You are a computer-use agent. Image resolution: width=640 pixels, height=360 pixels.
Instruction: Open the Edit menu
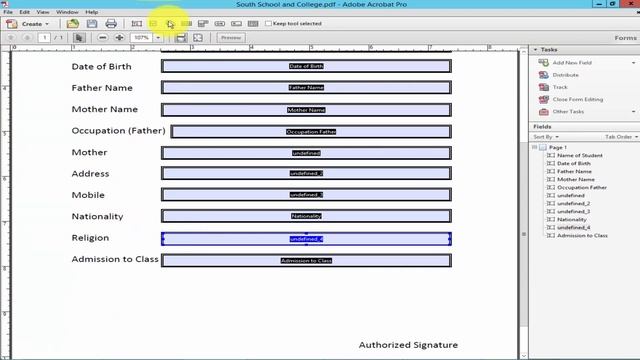coord(24,12)
